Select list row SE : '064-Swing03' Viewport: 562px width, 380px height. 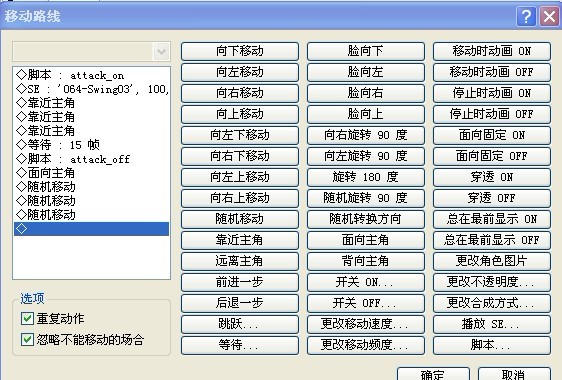[x=91, y=89]
